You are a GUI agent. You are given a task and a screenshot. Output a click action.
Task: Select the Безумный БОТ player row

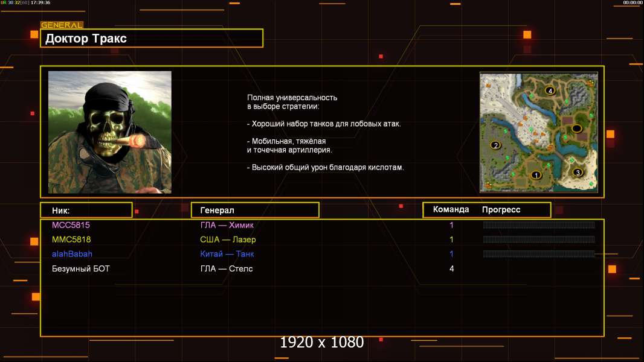coord(81,268)
